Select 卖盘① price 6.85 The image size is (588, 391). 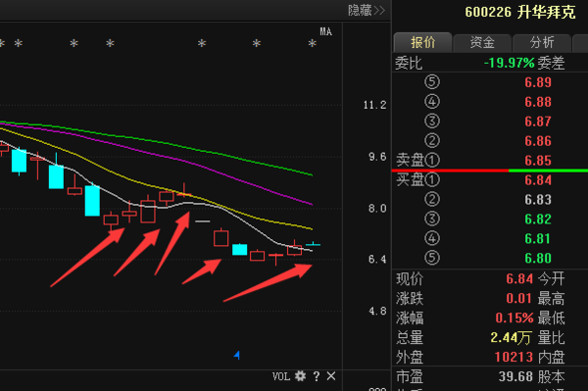538,161
